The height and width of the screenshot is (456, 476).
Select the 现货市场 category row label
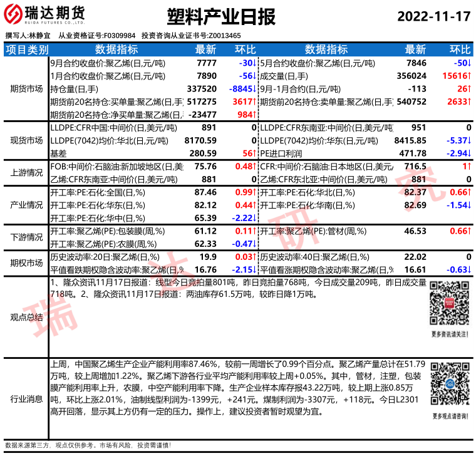[26, 140]
